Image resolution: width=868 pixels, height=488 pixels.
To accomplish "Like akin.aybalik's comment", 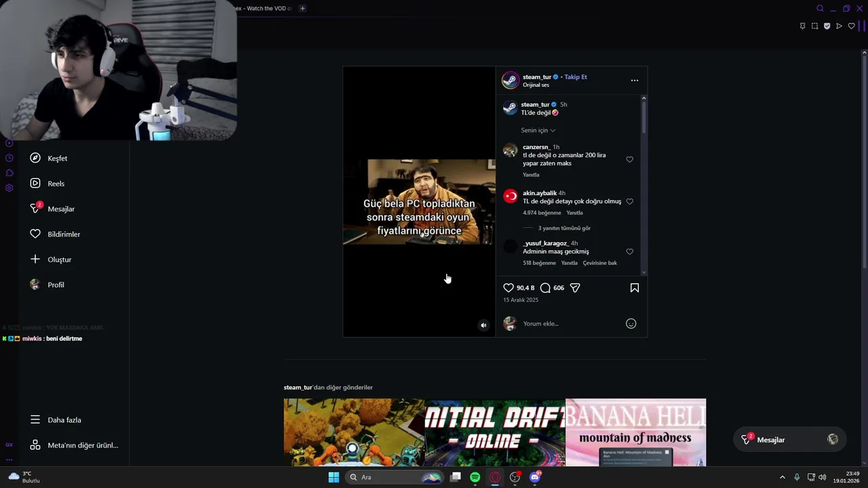I will pyautogui.click(x=629, y=201).
